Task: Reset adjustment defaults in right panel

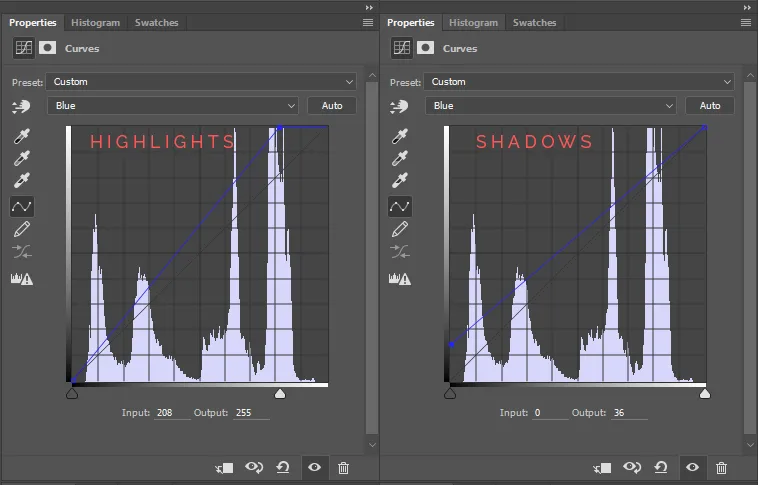Action: point(661,467)
